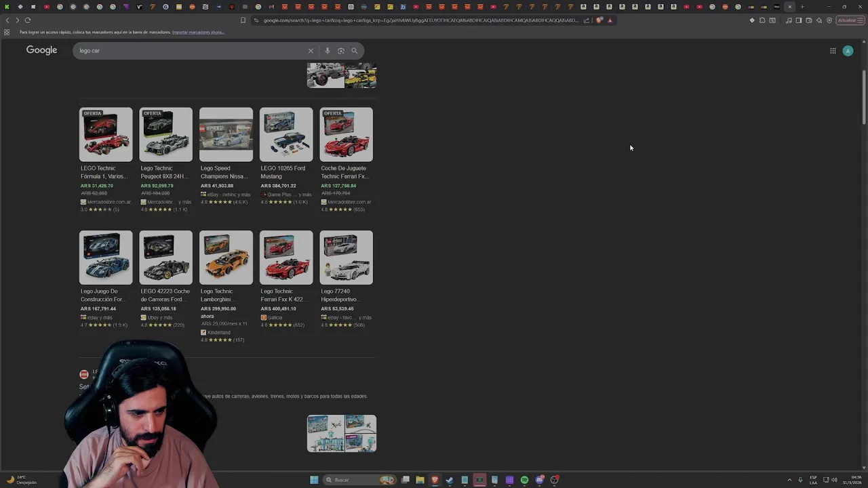This screenshot has height=488, width=868.
Task: Click price ARS 384,701.22
Action: pyautogui.click(x=278, y=186)
